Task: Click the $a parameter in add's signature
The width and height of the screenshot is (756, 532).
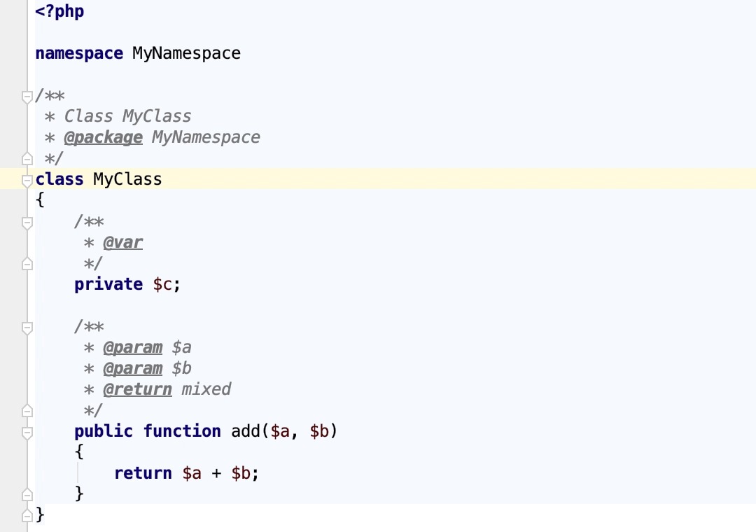Action: coord(281,431)
